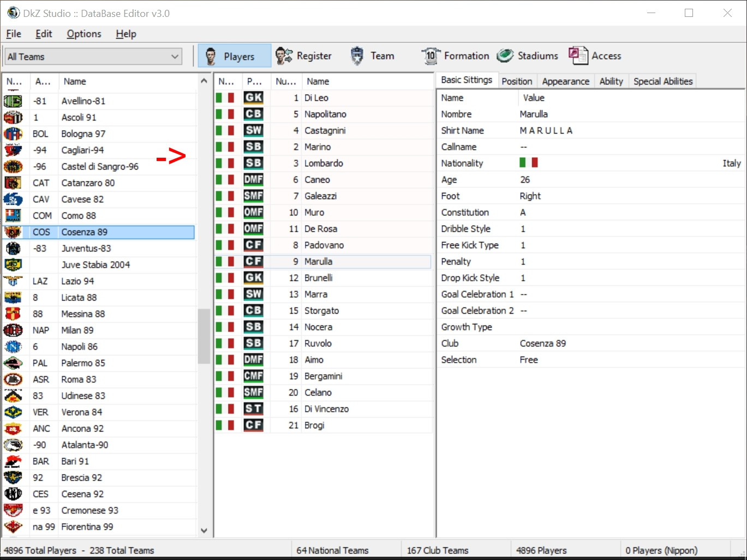The width and height of the screenshot is (747, 560).
Task: Select the Atalanta-90 team row
Action: [99, 445]
